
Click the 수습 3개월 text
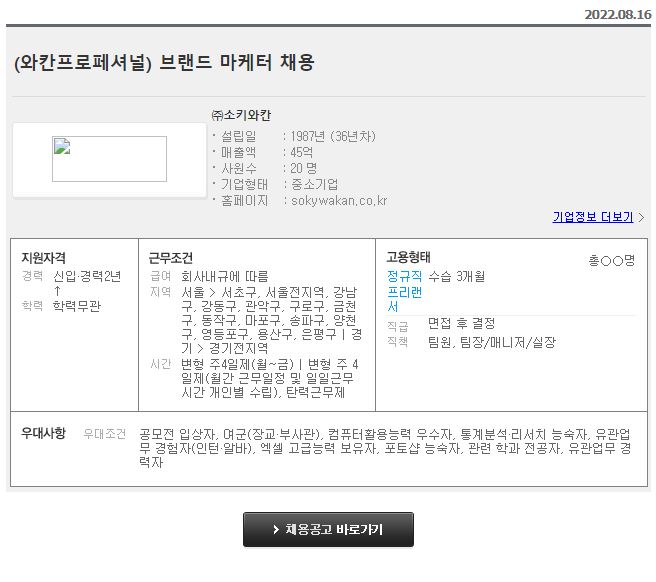pos(457,276)
